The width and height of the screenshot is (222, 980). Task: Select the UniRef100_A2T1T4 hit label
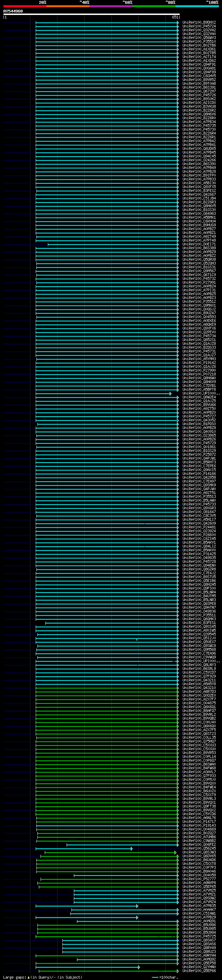199,57
